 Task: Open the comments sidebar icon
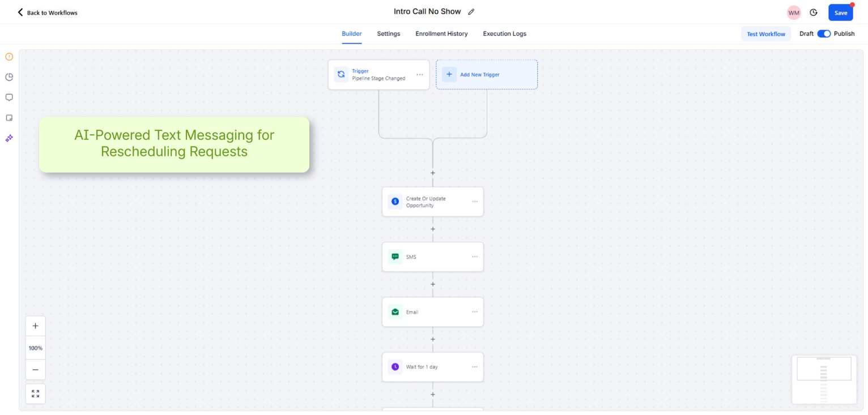pos(9,97)
